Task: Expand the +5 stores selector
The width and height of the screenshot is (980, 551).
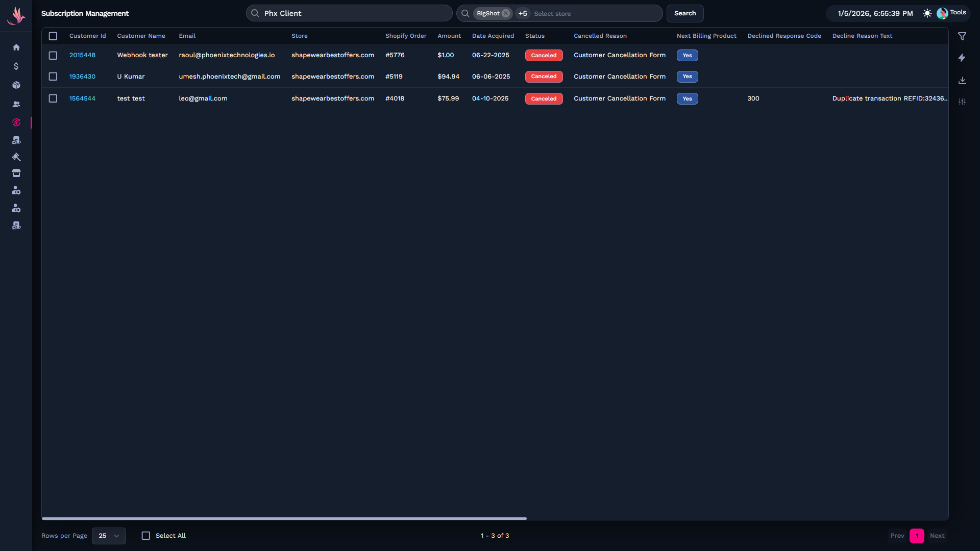Action: (523, 13)
